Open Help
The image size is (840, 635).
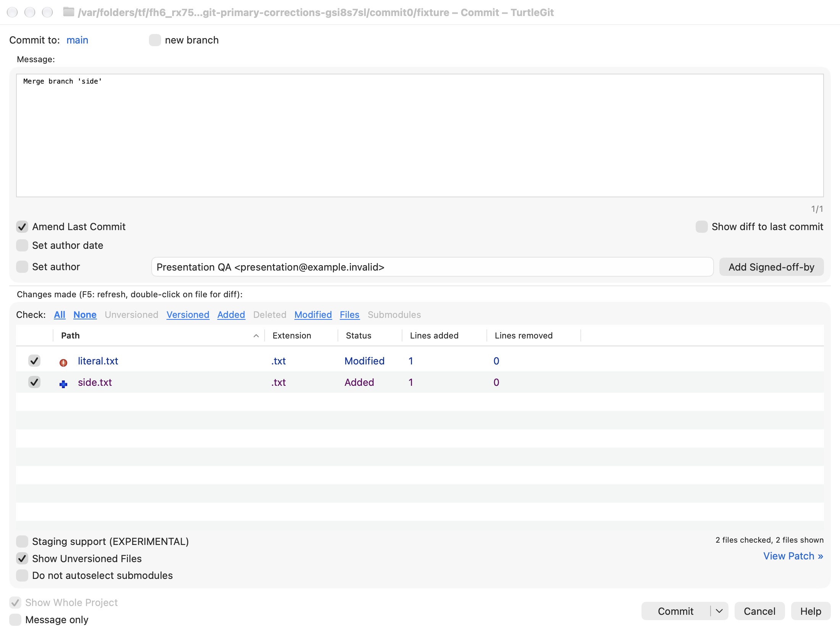(x=811, y=611)
